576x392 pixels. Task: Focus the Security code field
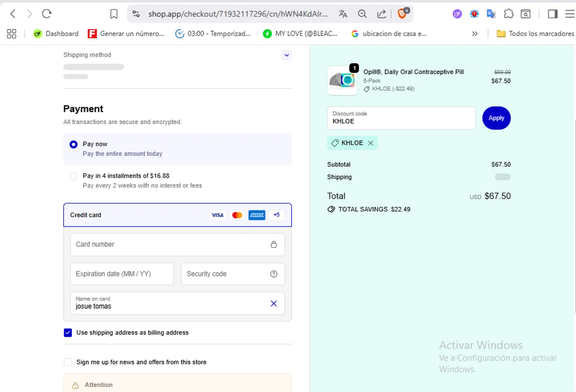[233, 274]
